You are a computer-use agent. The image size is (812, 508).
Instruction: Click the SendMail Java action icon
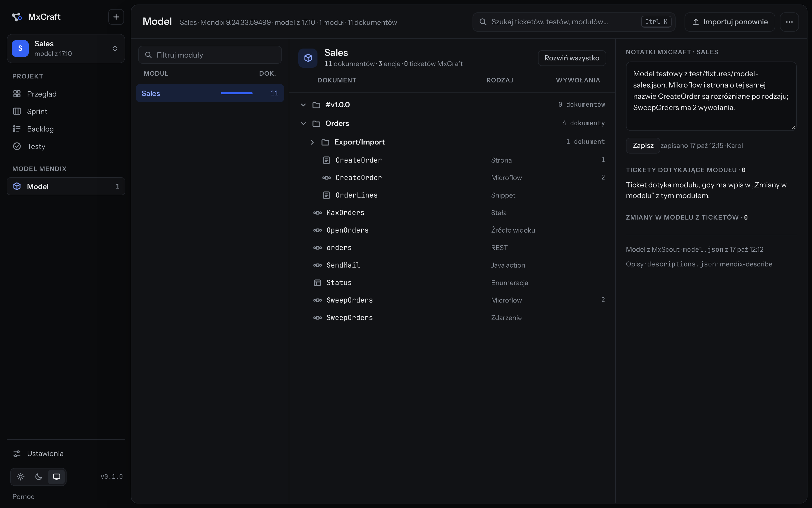tap(317, 265)
